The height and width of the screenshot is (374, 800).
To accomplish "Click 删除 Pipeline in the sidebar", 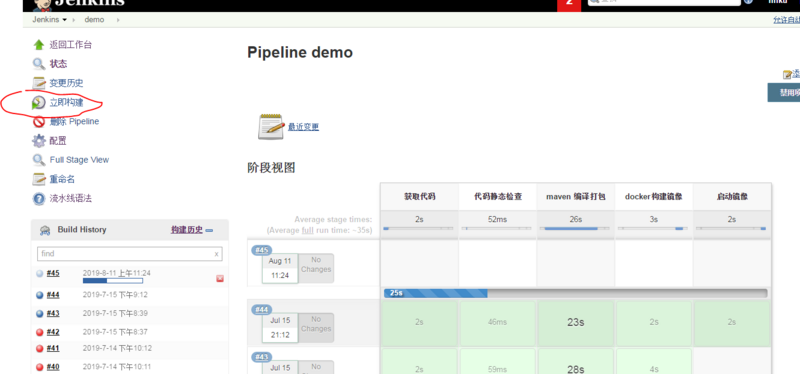I will [74, 121].
